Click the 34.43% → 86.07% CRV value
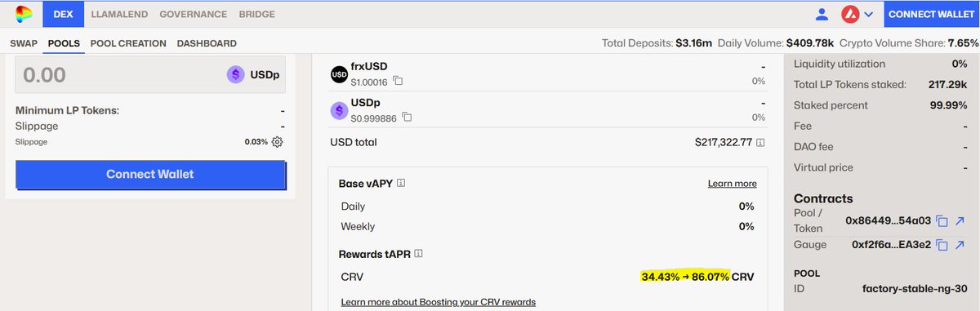Screen dimensions: 980x311 click(x=697, y=278)
